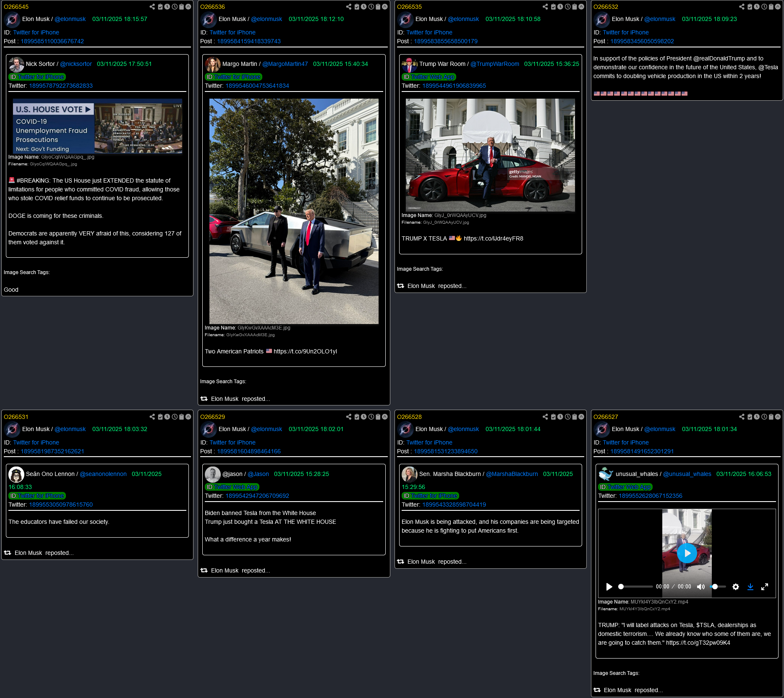This screenshot has height=698, width=784.
Task: Open @MargoMartin47 profile link
Action: point(285,64)
